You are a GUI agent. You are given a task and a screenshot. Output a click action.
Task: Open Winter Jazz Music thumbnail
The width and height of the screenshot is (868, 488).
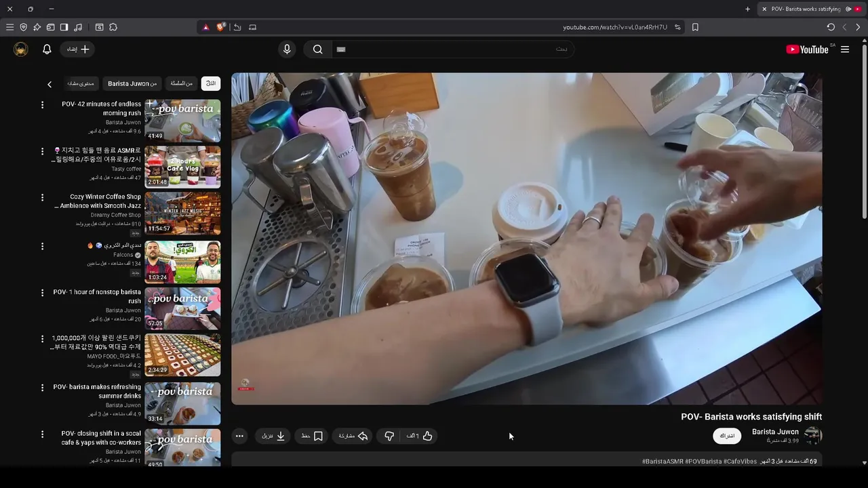[182, 213]
